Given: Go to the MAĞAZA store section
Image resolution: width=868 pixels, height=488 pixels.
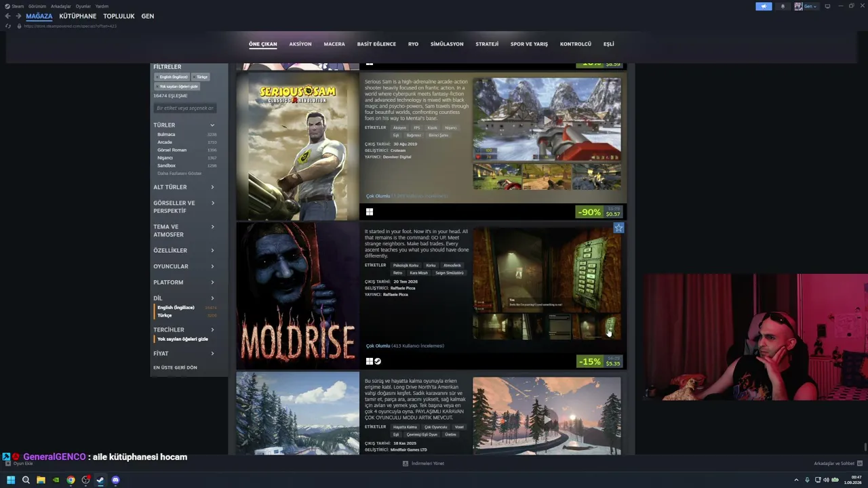Looking at the screenshot, I should click(x=39, y=16).
